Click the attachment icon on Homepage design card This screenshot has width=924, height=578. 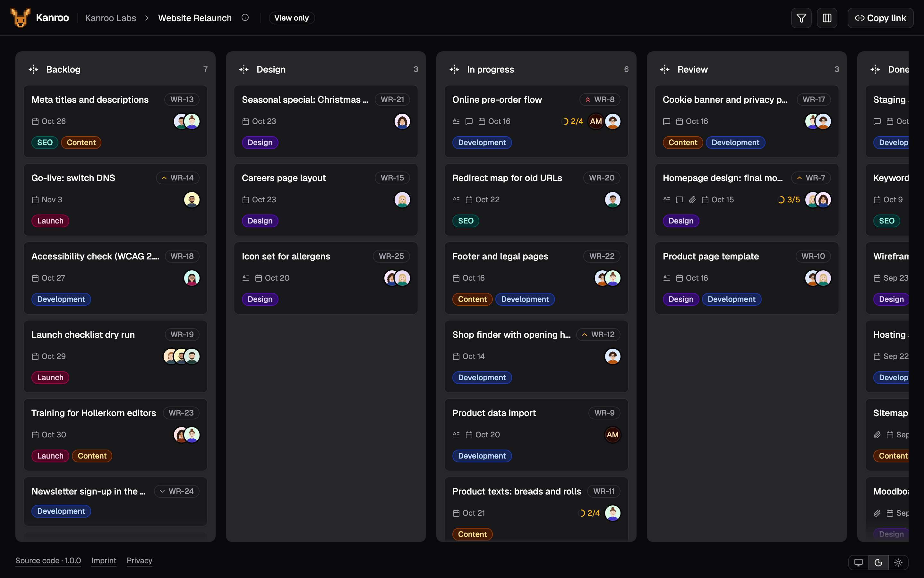[x=692, y=200]
